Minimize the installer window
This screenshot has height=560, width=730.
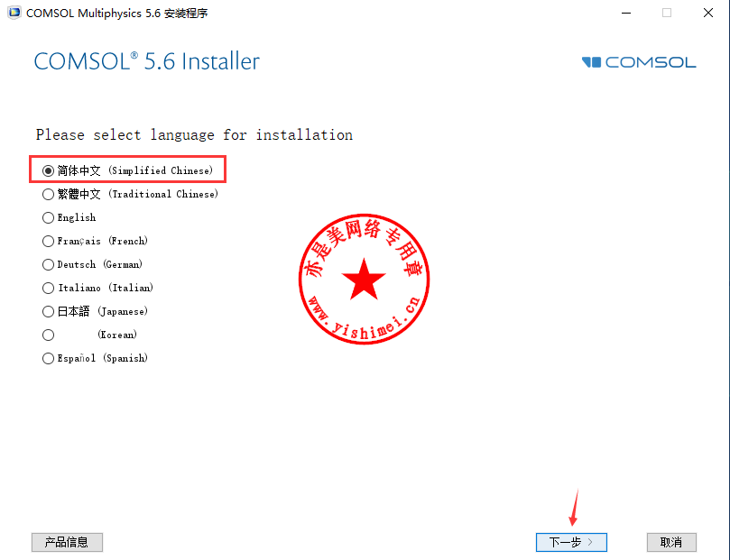pyautogui.click(x=626, y=13)
